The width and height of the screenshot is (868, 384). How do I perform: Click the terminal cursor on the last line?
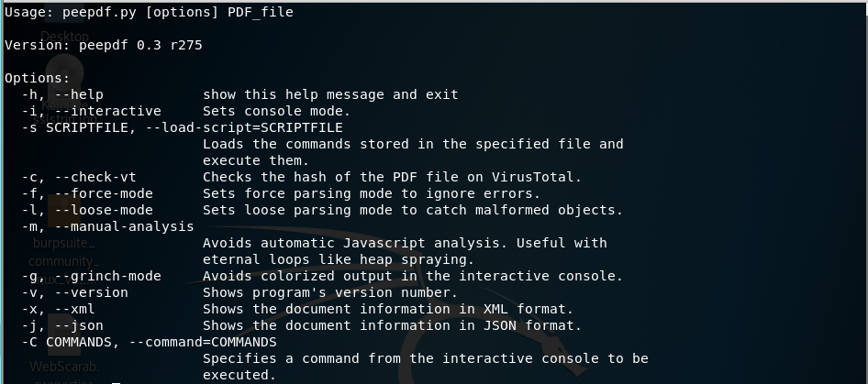[115, 382]
